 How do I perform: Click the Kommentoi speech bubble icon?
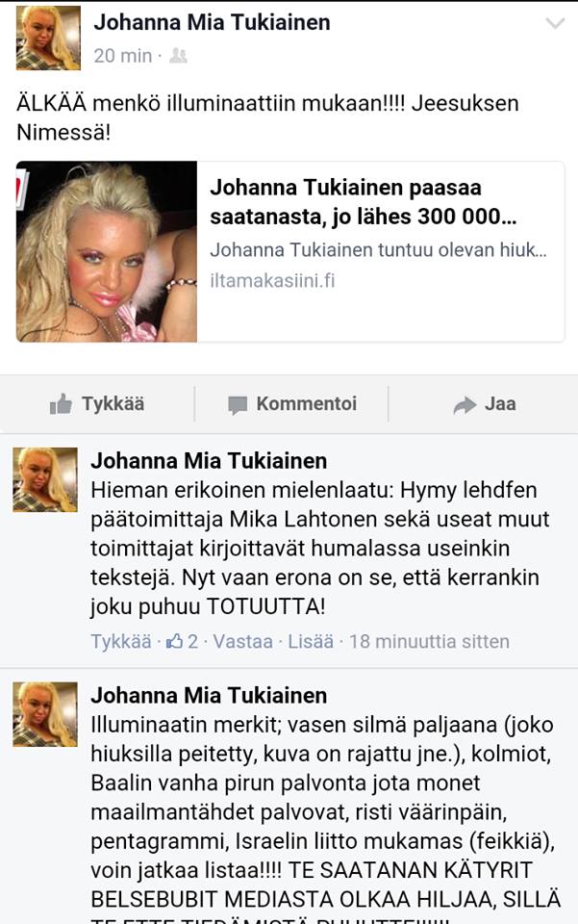[238, 405]
